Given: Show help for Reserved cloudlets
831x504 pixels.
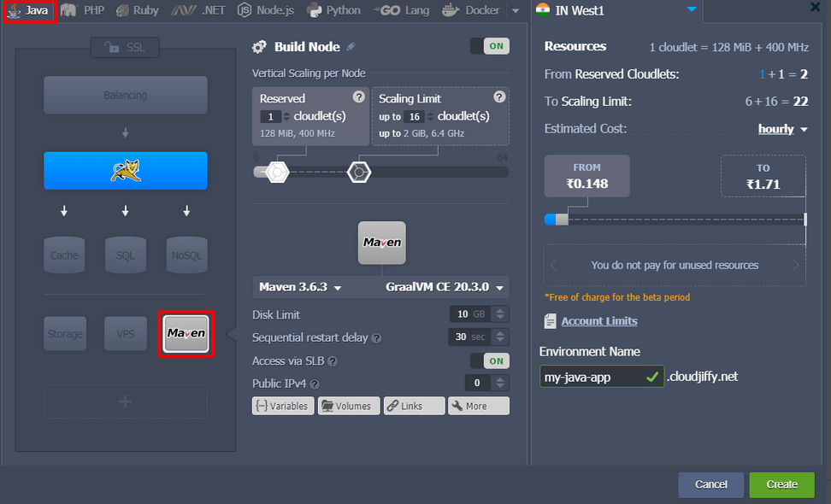Looking at the screenshot, I should tap(359, 97).
